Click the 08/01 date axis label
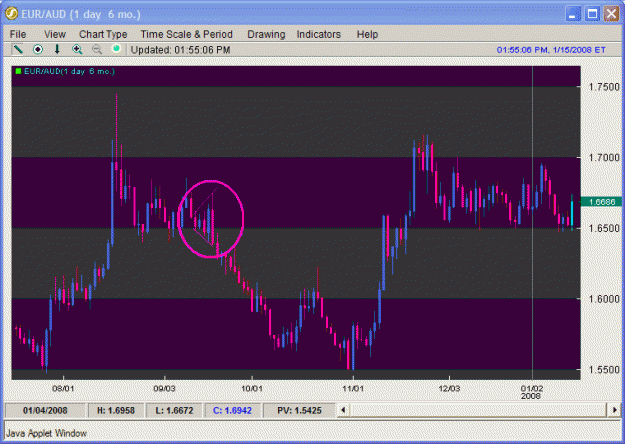Screen dimensions: 625x444 click(x=63, y=388)
